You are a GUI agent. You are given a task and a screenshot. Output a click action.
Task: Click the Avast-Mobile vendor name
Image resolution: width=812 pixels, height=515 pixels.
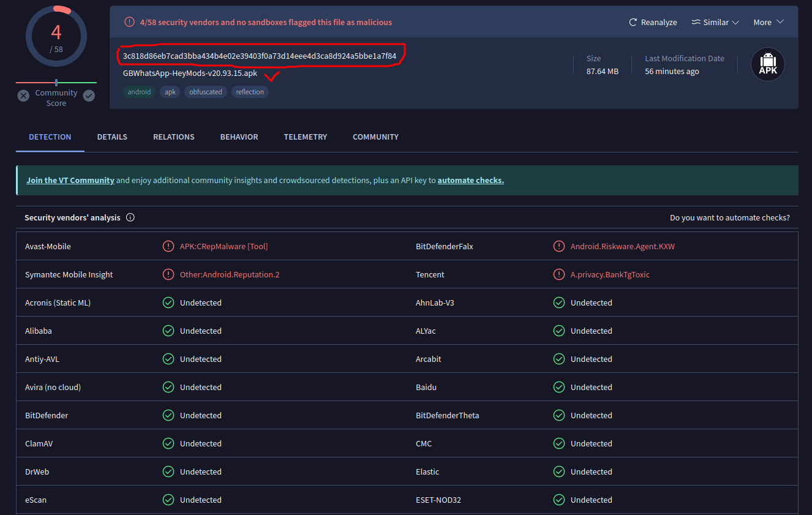(x=48, y=246)
